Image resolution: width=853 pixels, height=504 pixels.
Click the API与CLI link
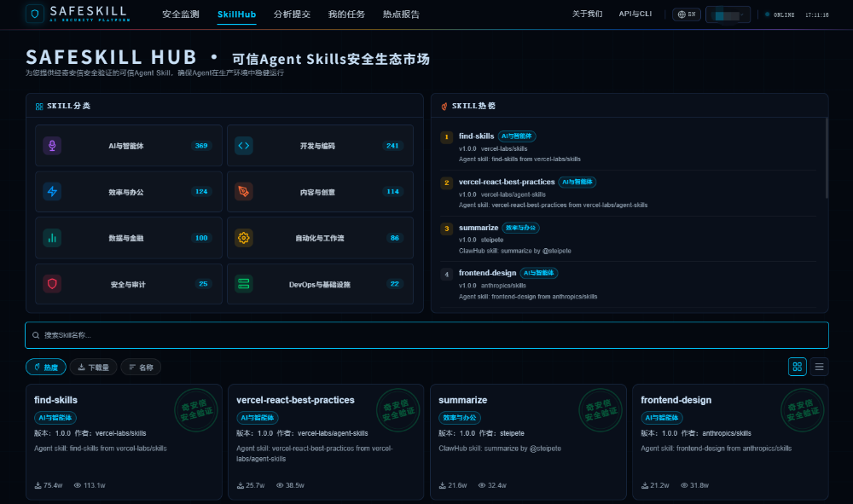635,14
